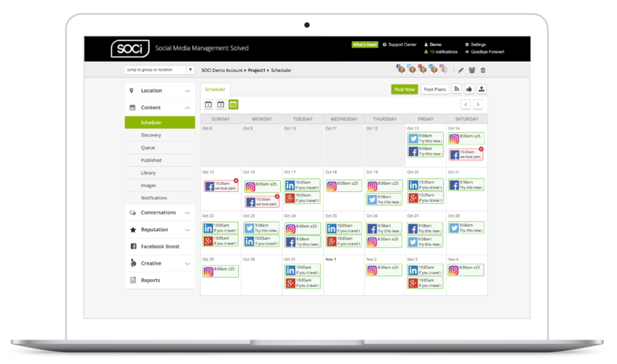The height and width of the screenshot is (364, 617).
Task: Open the 16 notifications link
Action: pos(441,52)
